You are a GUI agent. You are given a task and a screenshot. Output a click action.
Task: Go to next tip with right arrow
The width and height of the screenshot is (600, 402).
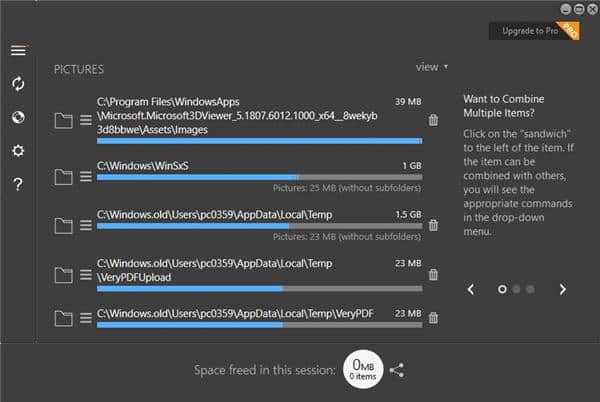pyautogui.click(x=562, y=289)
